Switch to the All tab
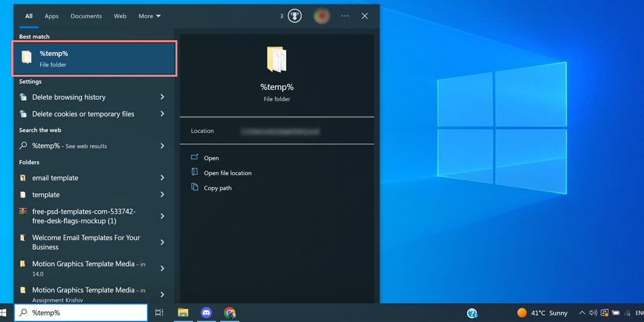 (29, 16)
